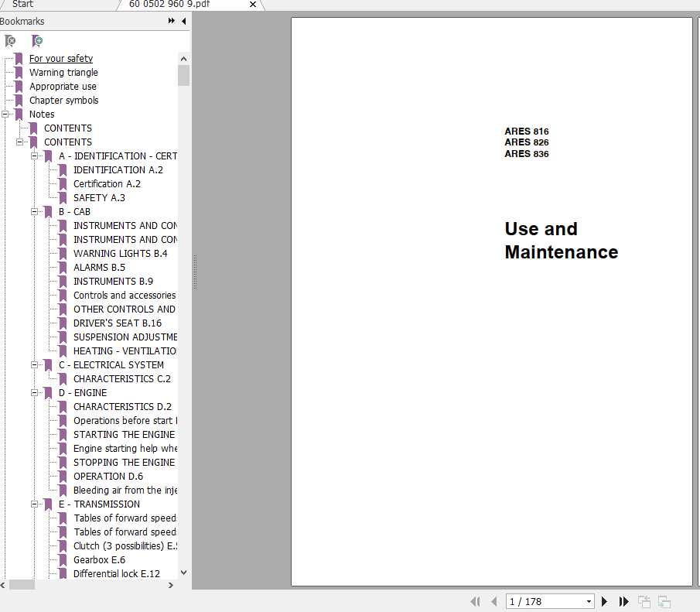
Task: Select STOPPING THE ENGINE bookmark
Action: click(x=125, y=463)
